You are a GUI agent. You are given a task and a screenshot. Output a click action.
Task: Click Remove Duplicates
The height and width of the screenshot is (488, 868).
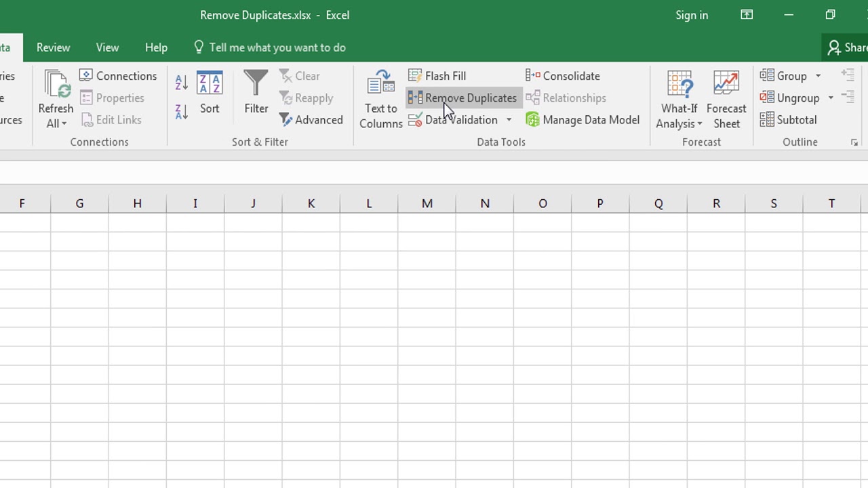pos(462,98)
